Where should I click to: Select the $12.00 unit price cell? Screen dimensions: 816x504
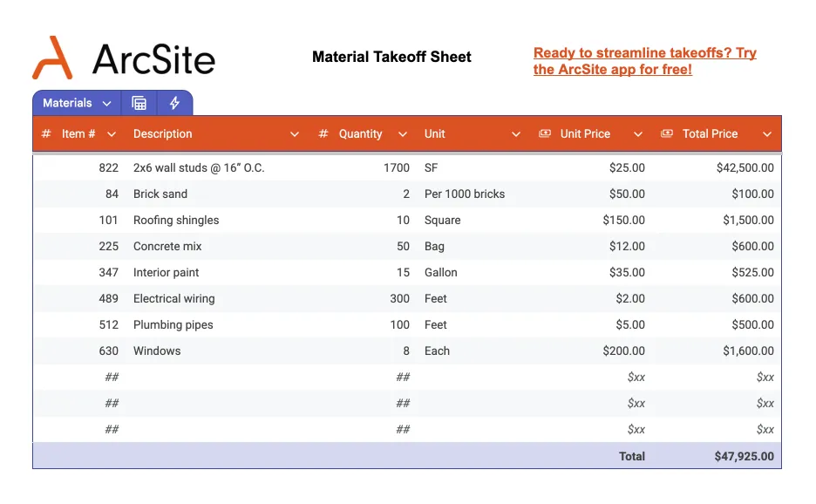tap(627, 246)
